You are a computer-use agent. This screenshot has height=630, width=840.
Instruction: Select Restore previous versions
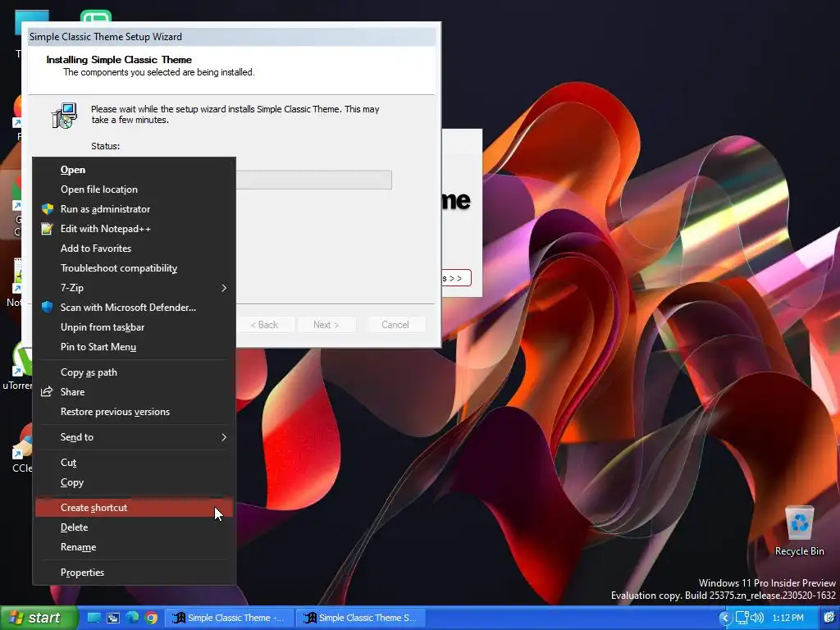tap(134, 412)
